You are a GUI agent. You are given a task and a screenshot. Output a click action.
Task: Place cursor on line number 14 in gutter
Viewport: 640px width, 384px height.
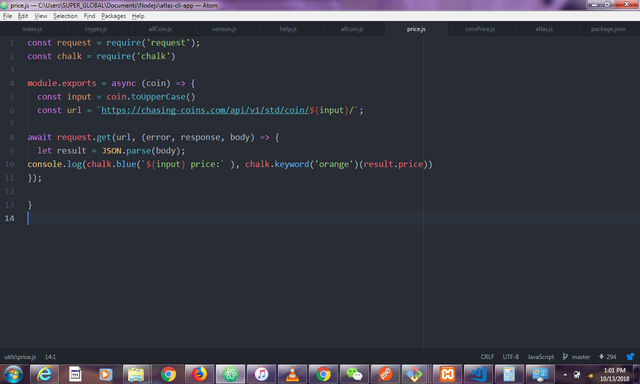point(9,218)
